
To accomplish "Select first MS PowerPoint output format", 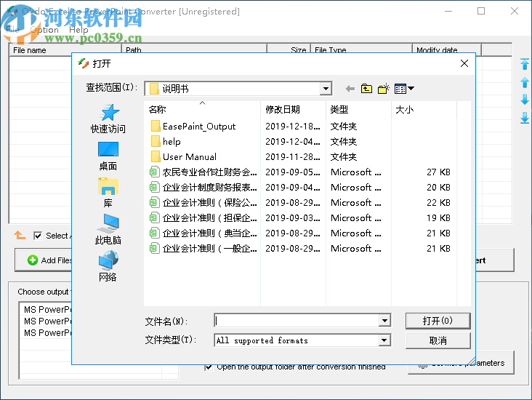I will point(47,310).
